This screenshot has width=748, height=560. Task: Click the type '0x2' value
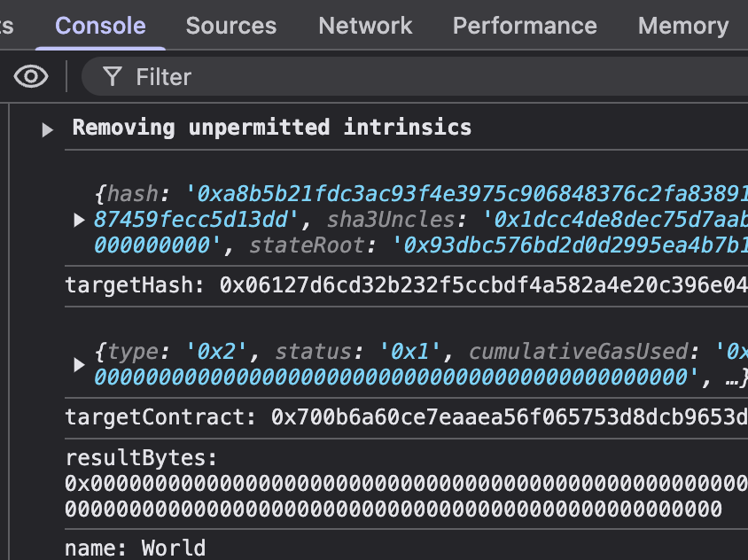pos(216,352)
